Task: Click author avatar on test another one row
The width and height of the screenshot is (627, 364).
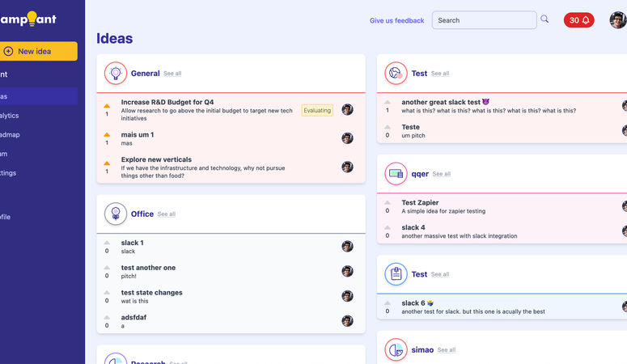Action: click(x=348, y=271)
